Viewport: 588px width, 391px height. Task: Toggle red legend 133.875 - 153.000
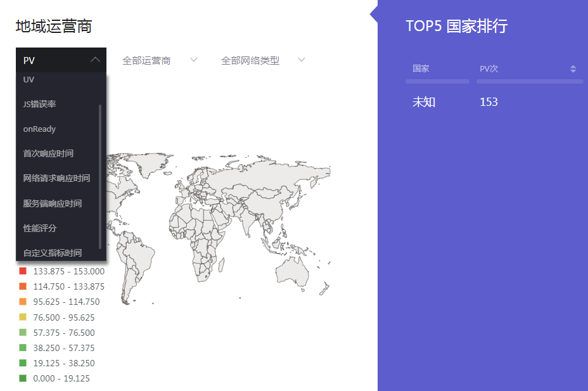[x=62, y=271]
